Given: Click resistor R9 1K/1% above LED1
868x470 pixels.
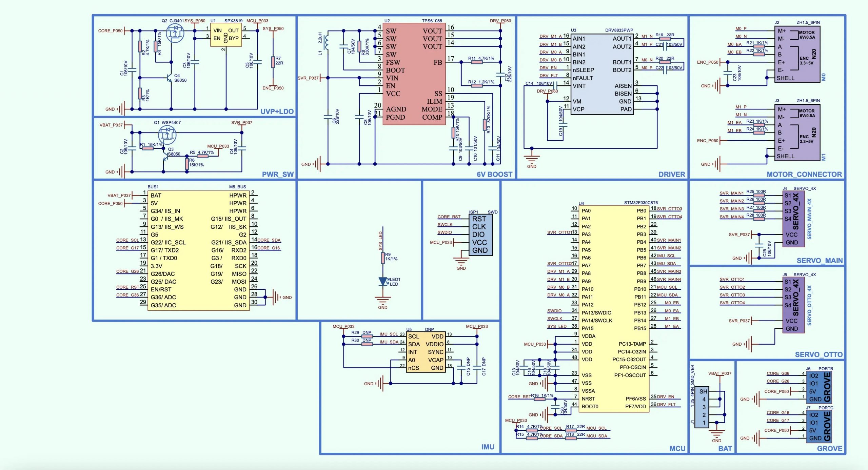Looking at the screenshot, I should click(383, 258).
